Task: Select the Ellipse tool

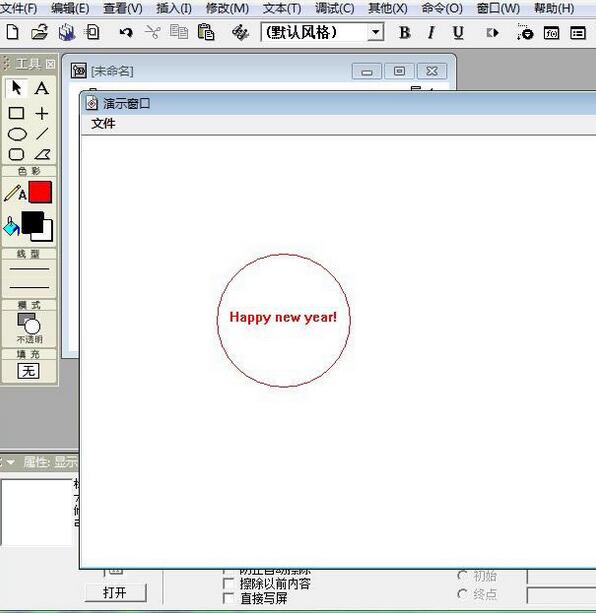Action: tap(17, 134)
